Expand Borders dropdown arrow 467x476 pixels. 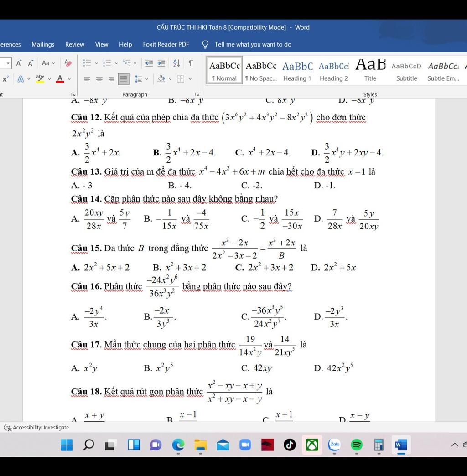(x=190, y=79)
